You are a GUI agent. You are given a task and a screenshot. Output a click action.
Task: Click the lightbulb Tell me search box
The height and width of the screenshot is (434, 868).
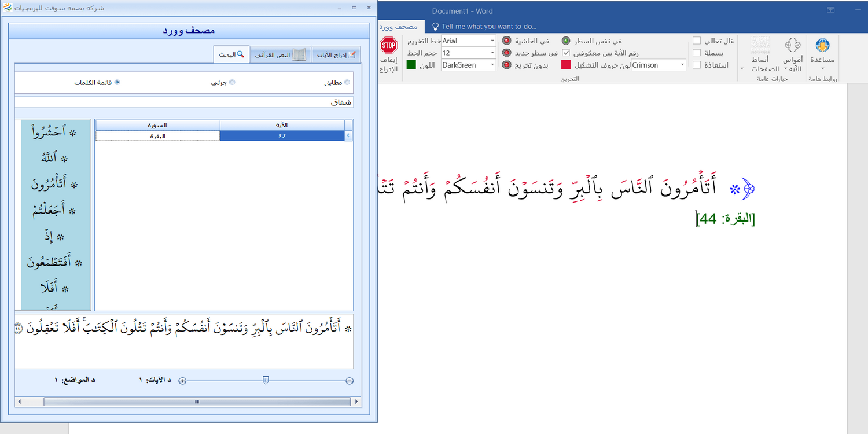[484, 26]
